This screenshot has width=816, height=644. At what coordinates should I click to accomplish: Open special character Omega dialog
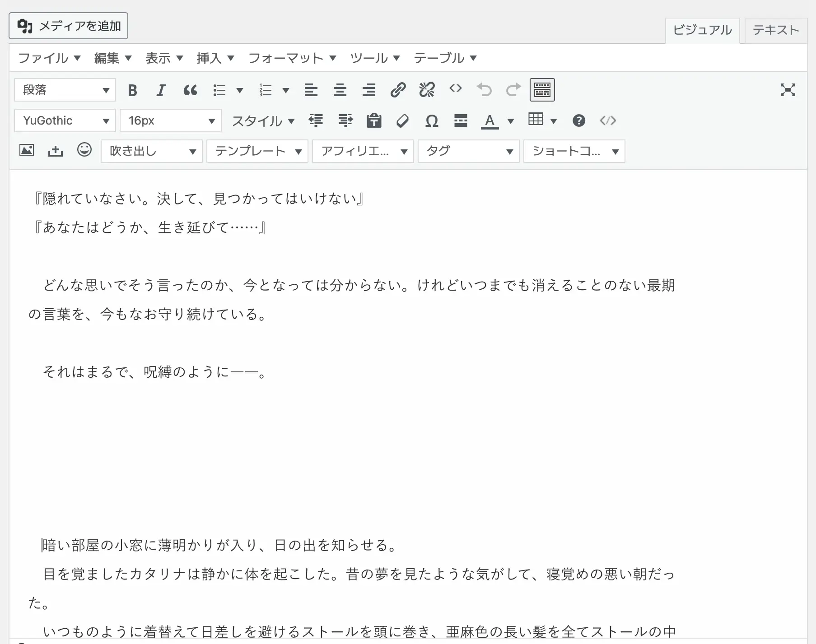(x=432, y=120)
